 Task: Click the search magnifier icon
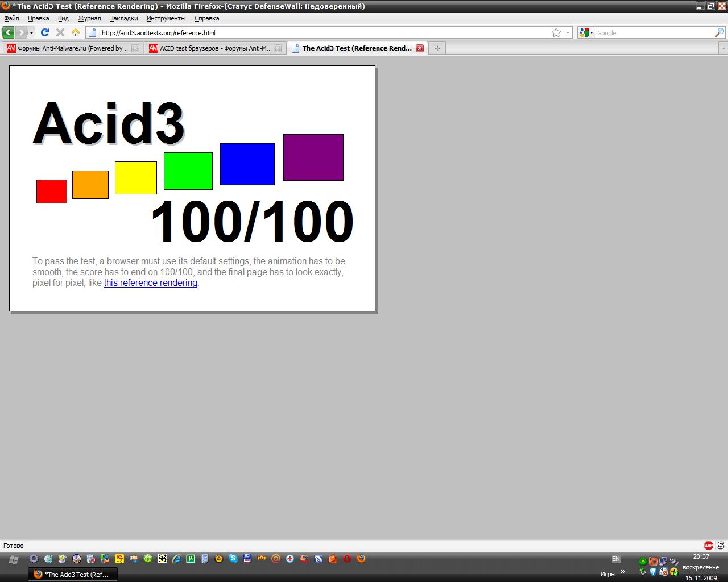719,32
